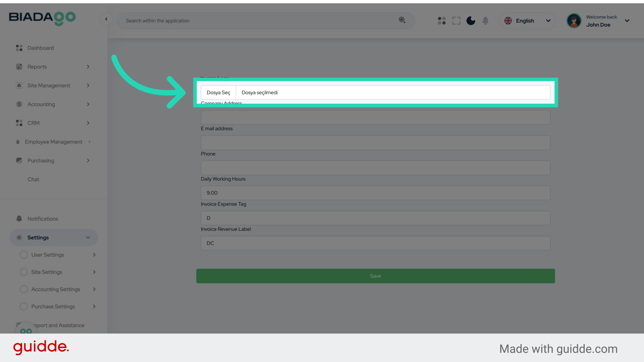644x362 pixels.
Task: Open John Doe profile avatar
Action: coord(574,21)
